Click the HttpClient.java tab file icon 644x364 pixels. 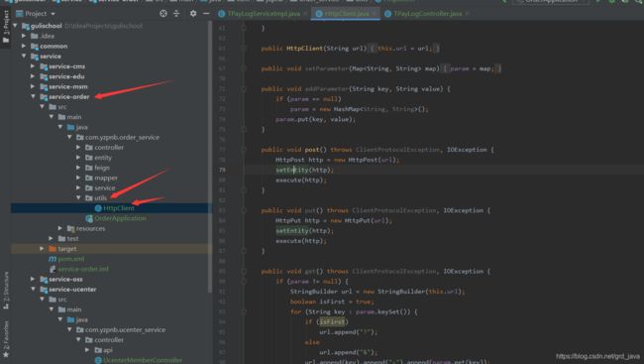coord(319,14)
